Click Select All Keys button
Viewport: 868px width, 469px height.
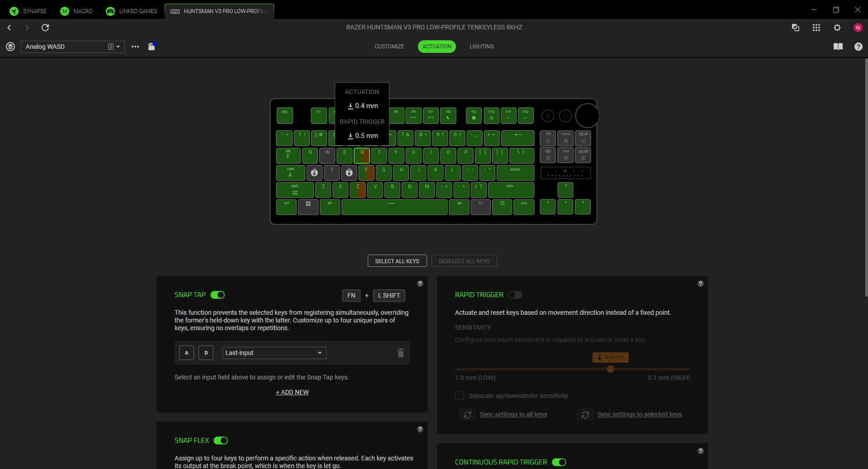point(397,261)
